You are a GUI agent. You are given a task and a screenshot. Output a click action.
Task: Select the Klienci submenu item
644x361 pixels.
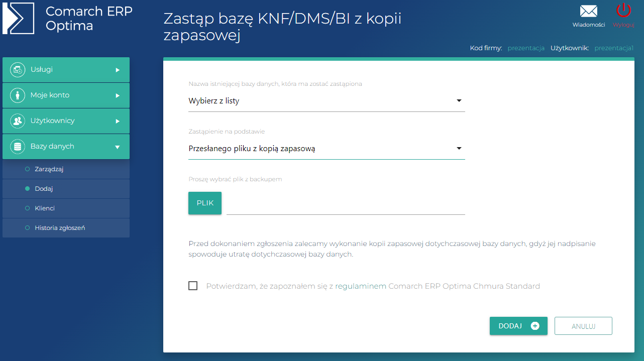coord(66,208)
